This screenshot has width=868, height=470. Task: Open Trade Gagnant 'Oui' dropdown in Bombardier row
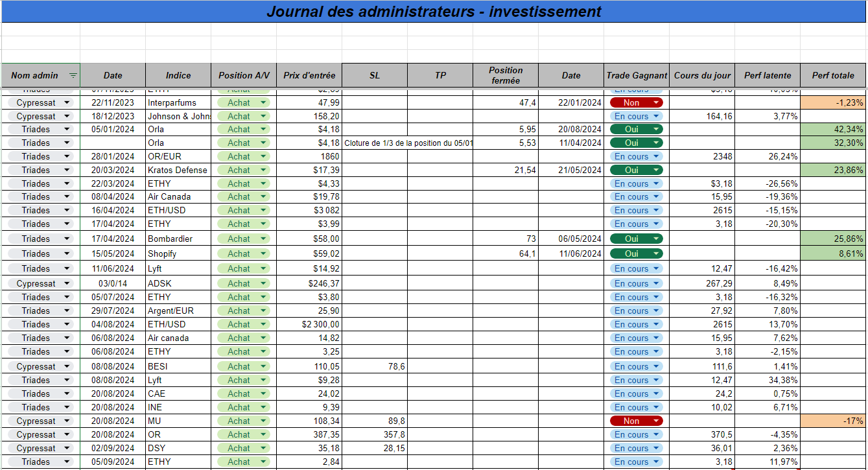click(x=656, y=239)
